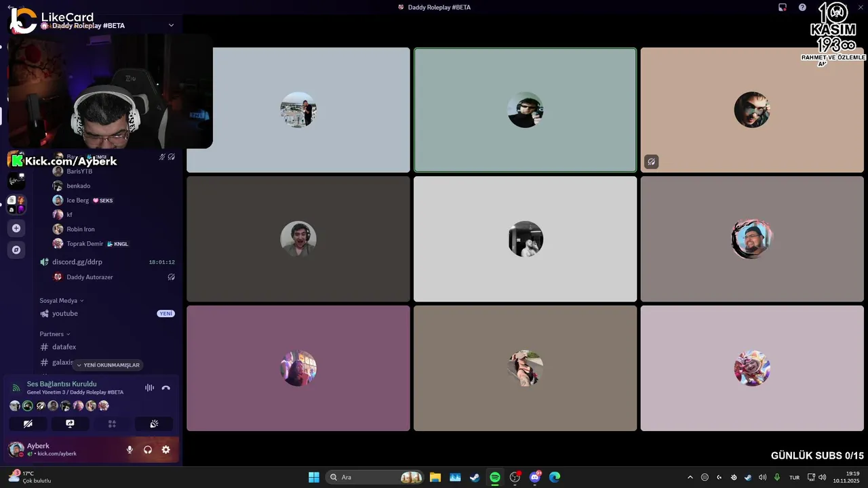The width and height of the screenshot is (868, 488).
Task: Open user settings gear
Action: click(165, 449)
